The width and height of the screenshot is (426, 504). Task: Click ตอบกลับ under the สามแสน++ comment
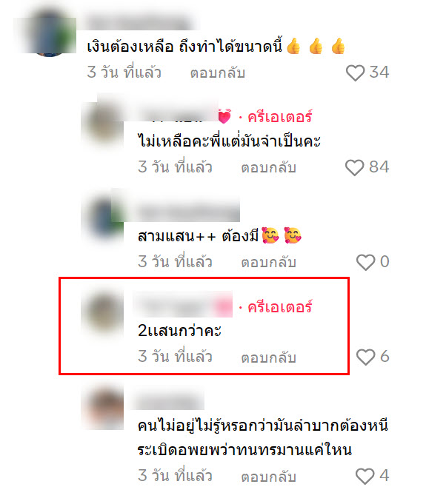(268, 262)
